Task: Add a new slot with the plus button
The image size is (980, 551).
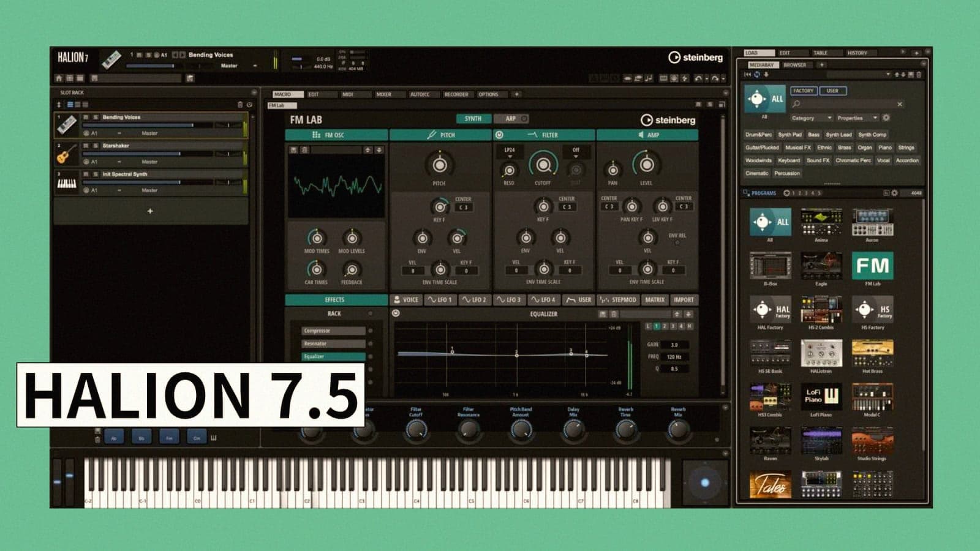Action: click(150, 211)
